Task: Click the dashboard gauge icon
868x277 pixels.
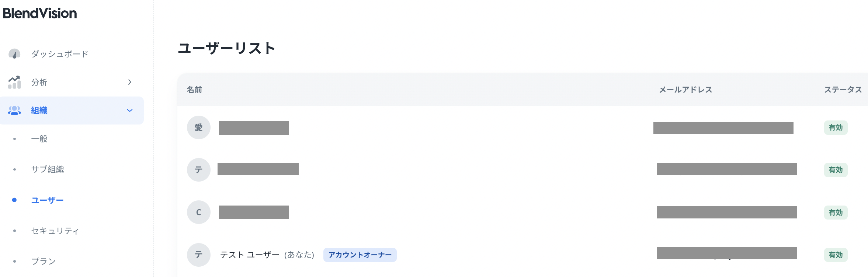Action: tap(14, 54)
